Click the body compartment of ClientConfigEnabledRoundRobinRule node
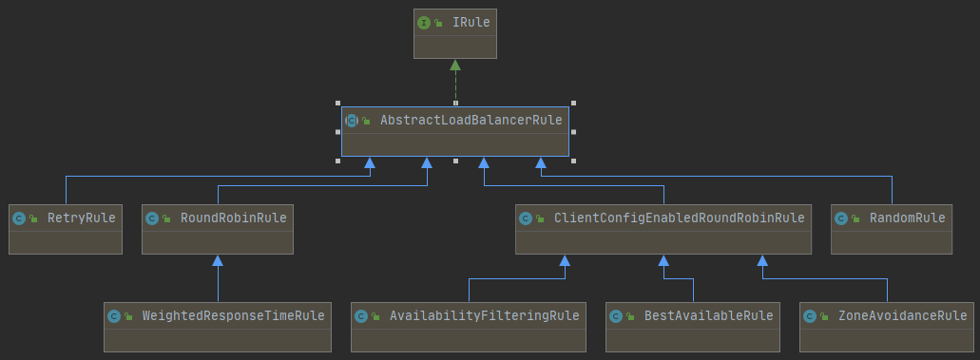 point(663,242)
